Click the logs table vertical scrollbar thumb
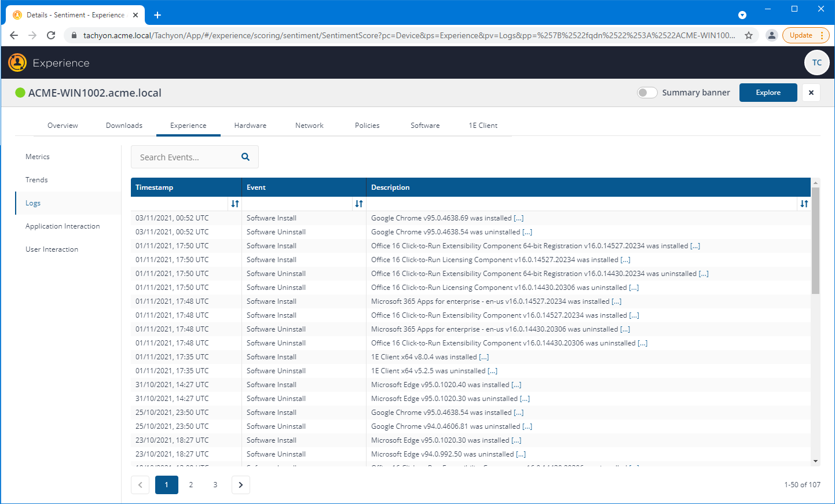This screenshot has height=504, width=835. point(815,240)
